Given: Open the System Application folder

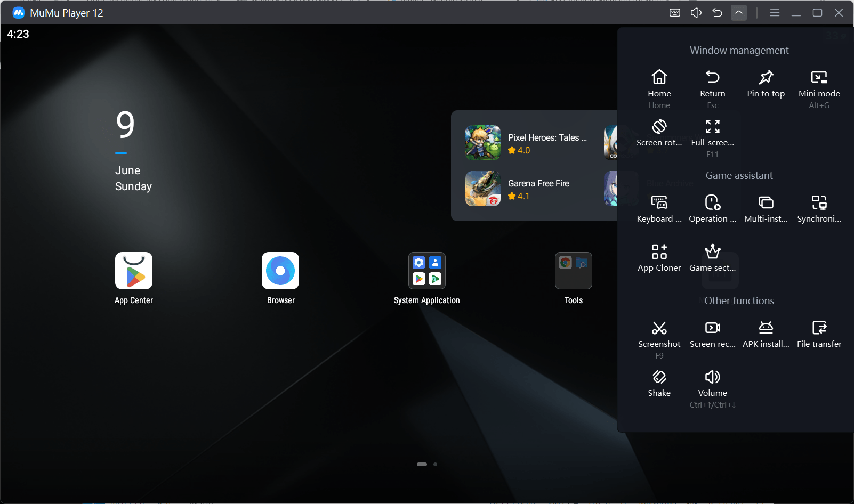Looking at the screenshot, I should pyautogui.click(x=426, y=271).
